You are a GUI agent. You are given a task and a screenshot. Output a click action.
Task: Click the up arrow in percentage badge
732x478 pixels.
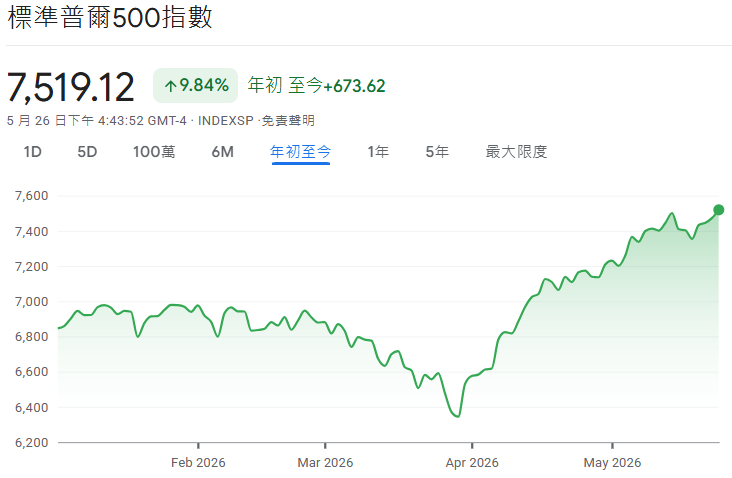click(x=170, y=86)
